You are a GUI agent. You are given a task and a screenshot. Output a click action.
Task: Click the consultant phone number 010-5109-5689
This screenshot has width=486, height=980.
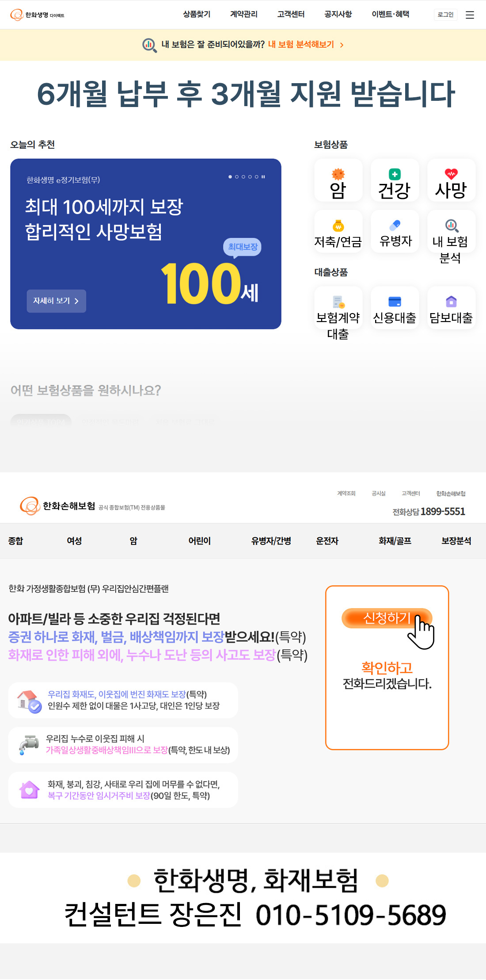tap(351, 915)
